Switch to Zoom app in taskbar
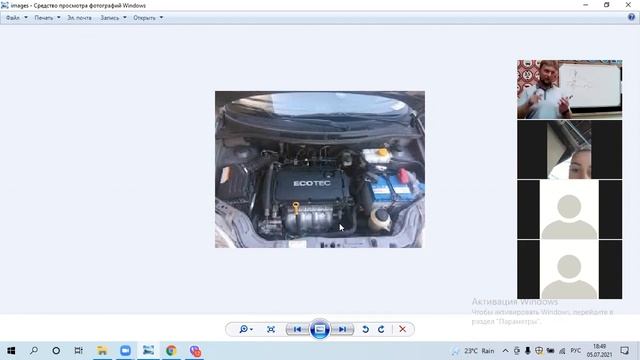 [x=125, y=351]
